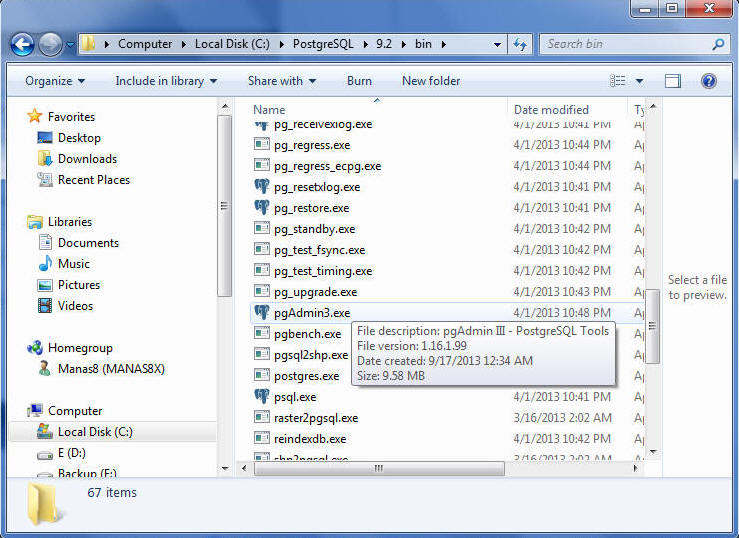
Task: Click the horizontal scrollbar in file list
Action: coord(378,468)
